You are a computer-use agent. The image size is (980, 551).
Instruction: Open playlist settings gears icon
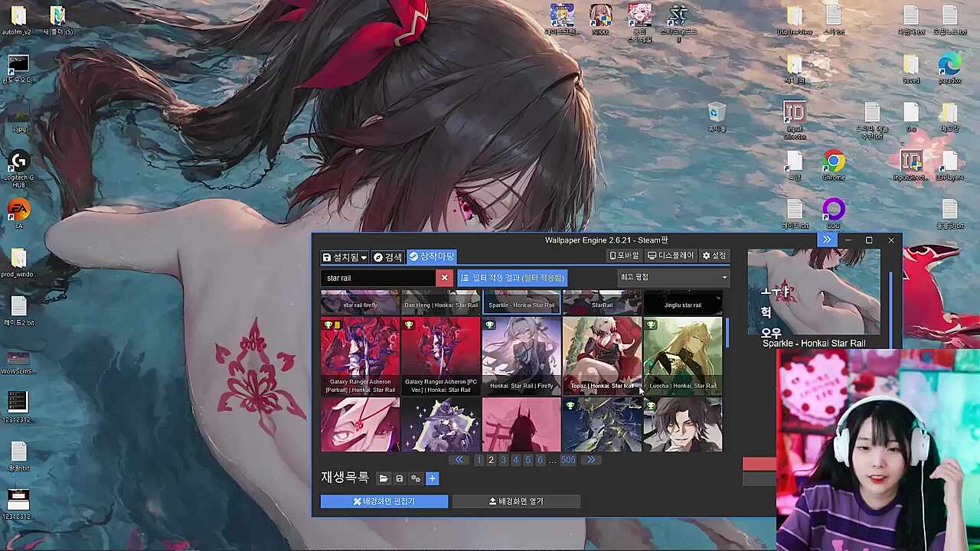pos(416,478)
